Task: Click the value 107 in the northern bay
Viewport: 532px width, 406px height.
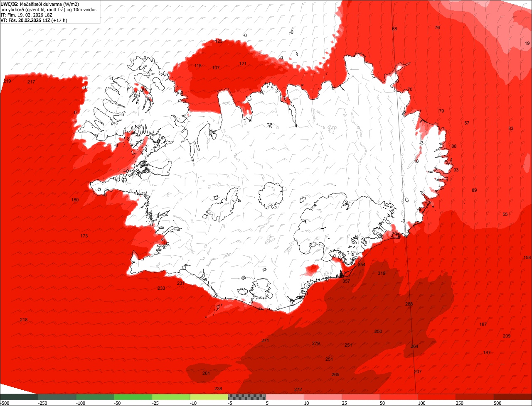Action: (x=216, y=68)
